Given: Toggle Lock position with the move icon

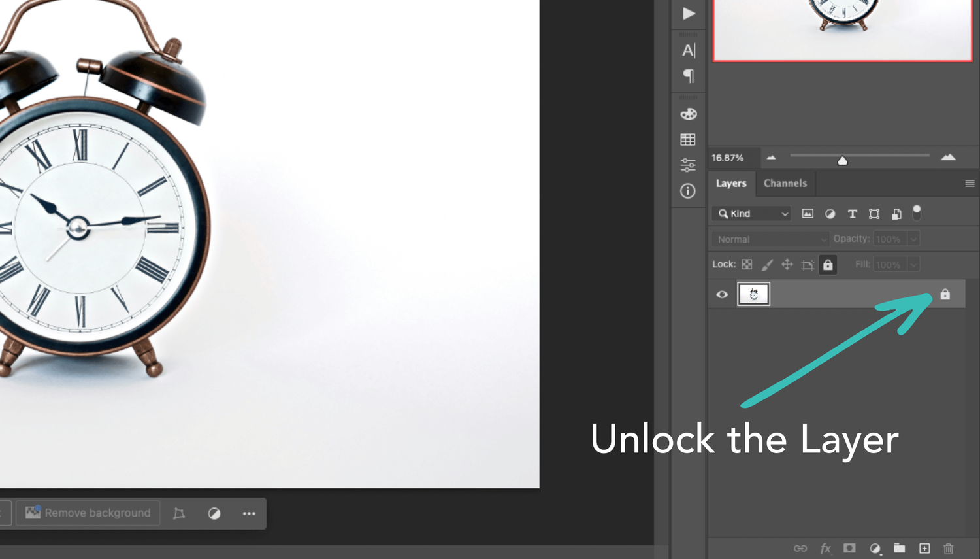Looking at the screenshot, I should (x=787, y=264).
